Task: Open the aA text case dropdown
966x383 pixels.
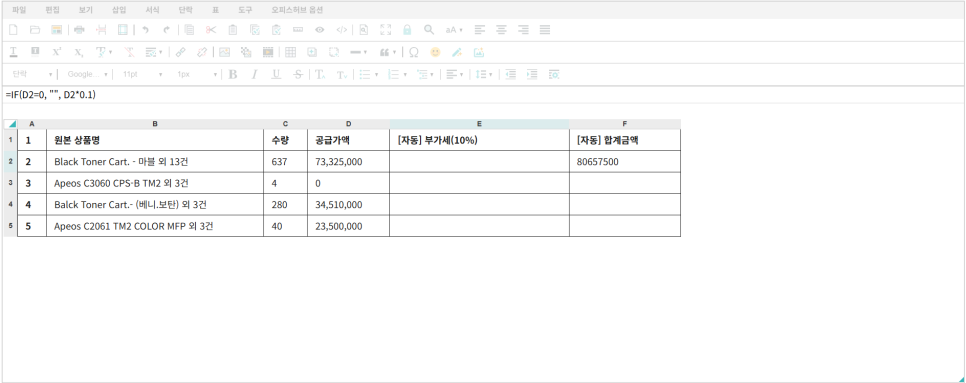Action: (454, 30)
